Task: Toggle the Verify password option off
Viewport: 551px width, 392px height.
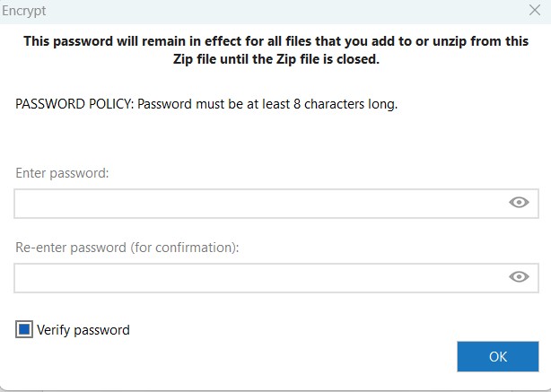Action: [24, 330]
